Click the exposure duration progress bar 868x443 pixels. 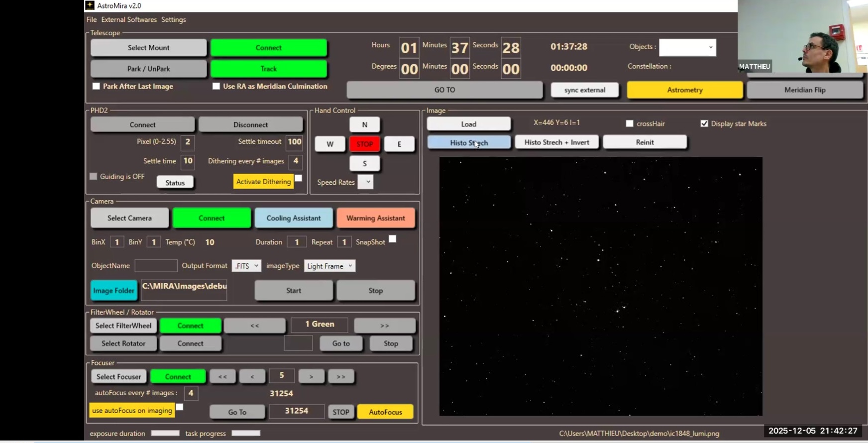point(165,433)
